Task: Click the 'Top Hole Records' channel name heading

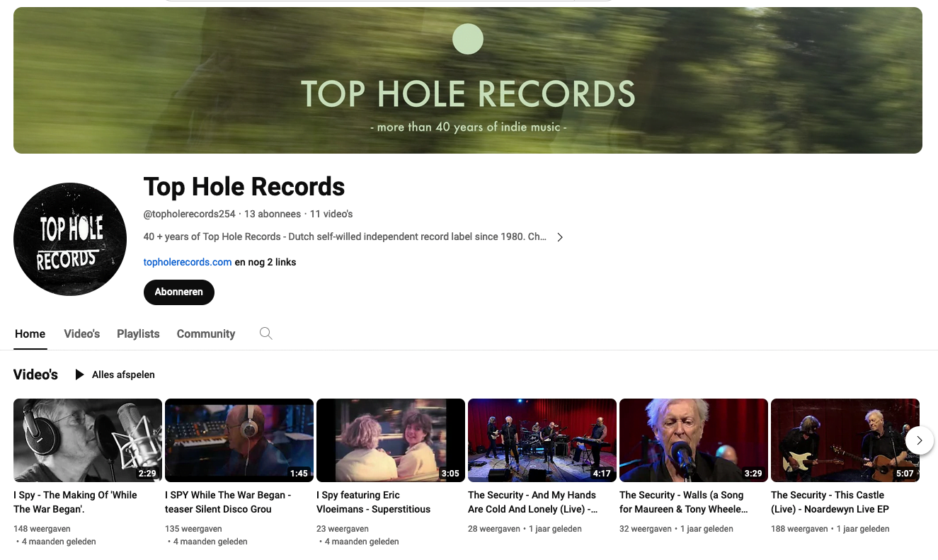Action: click(244, 187)
